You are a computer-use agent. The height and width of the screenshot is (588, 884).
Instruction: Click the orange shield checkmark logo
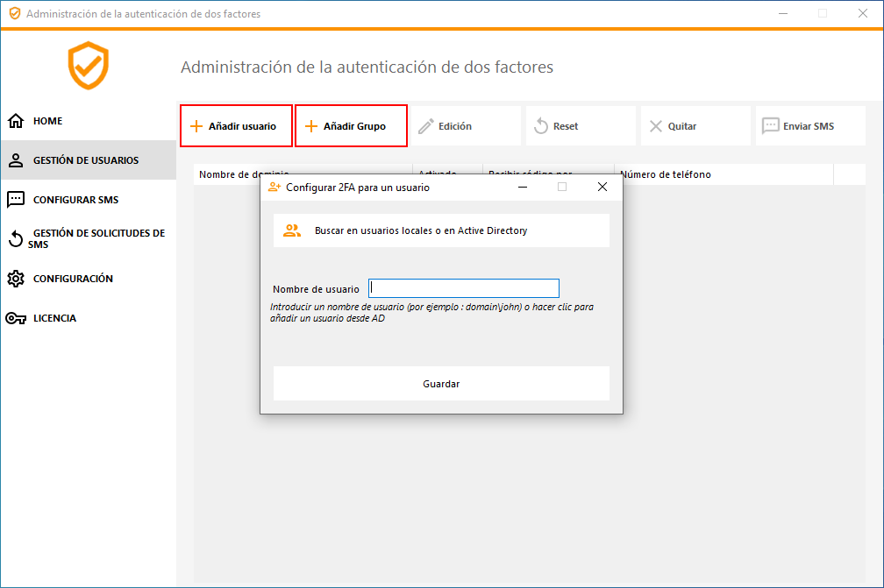pos(88,66)
